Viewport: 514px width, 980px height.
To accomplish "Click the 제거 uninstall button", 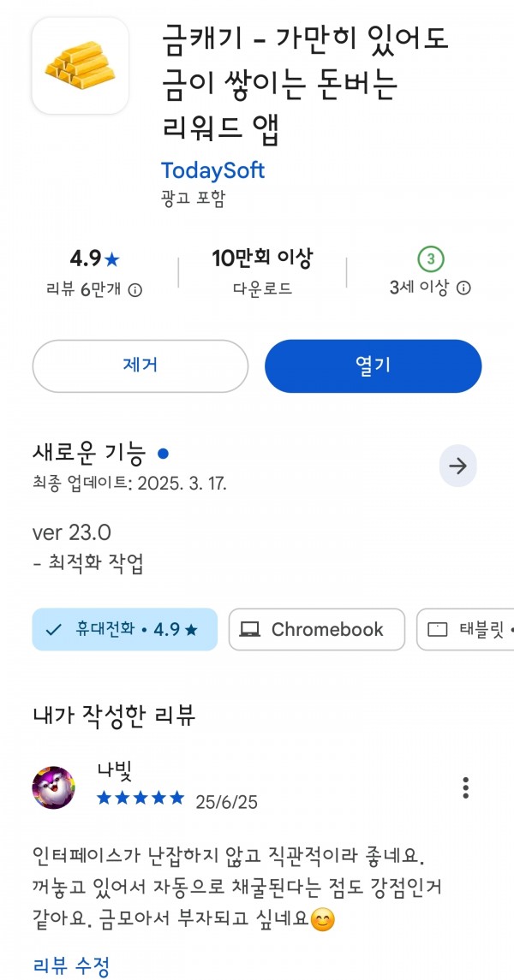I will (140, 365).
